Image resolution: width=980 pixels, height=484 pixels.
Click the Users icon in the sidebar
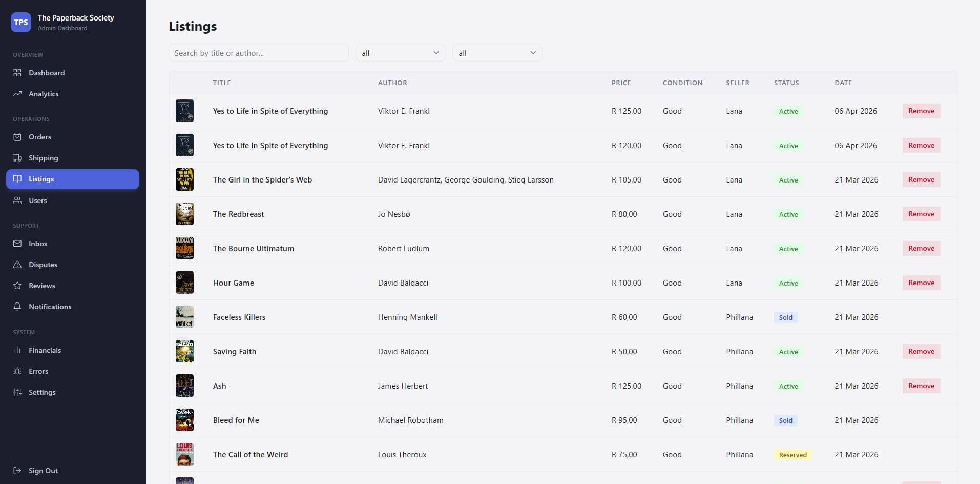click(17, 200)
